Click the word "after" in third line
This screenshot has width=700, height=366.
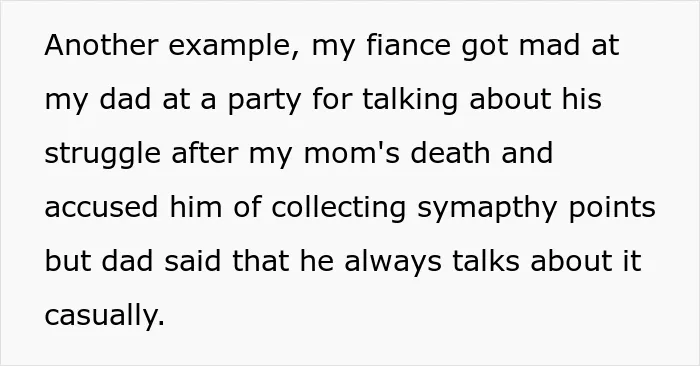pos(205,153)
